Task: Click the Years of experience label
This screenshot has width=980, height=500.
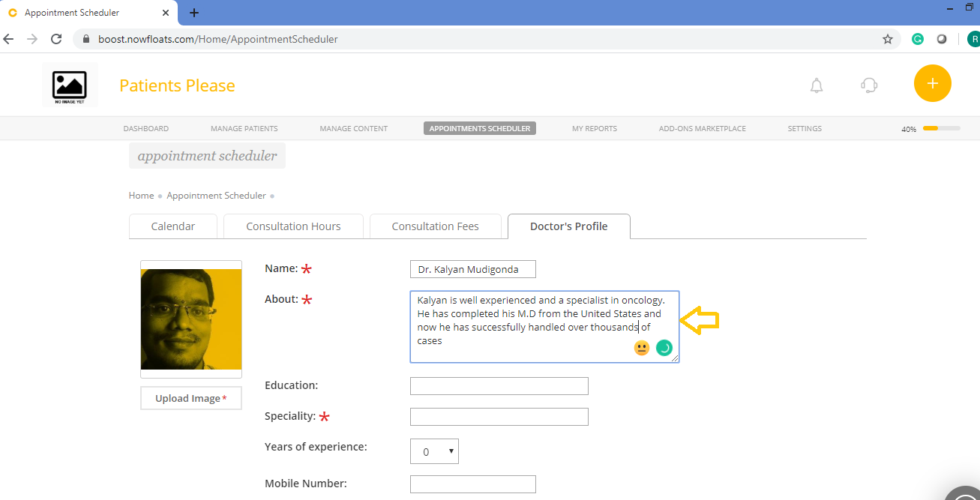Action: click(x=316, y=447)
